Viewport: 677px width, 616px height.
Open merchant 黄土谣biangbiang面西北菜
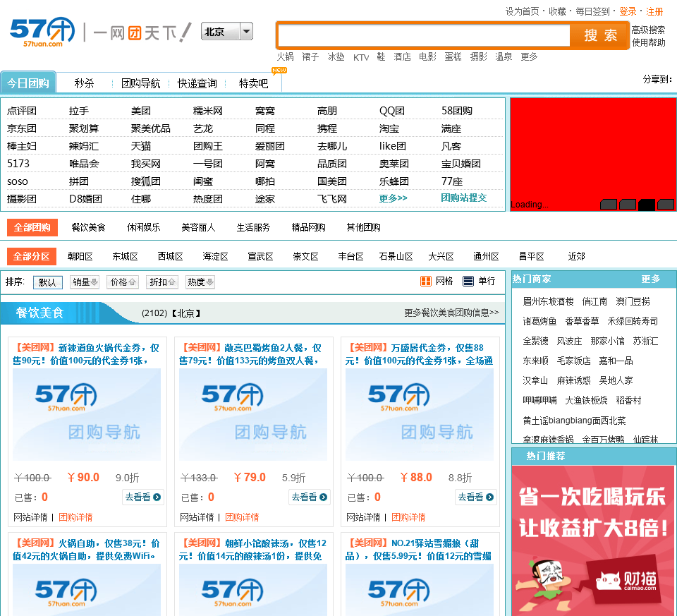tap(574, 421)
